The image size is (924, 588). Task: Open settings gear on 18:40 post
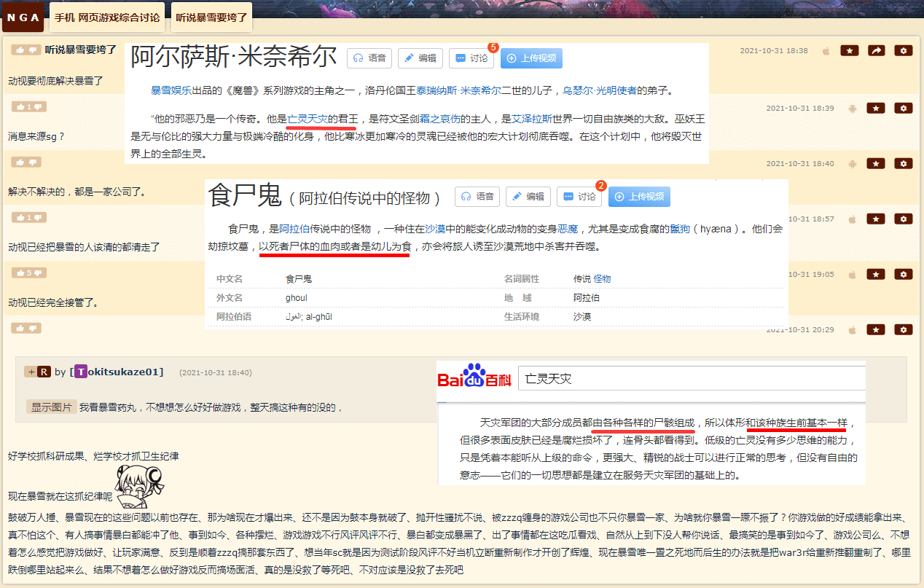pos(904,163)
